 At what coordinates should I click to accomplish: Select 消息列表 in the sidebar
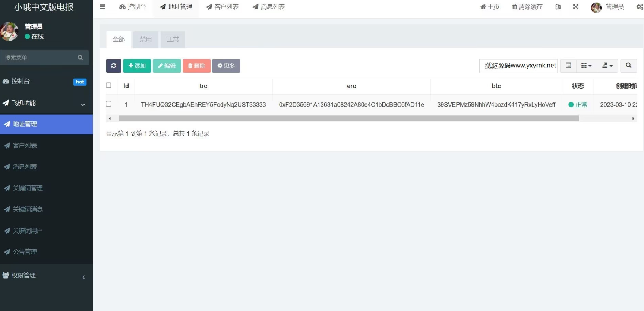pyautogui.click(x=46, y=167)
